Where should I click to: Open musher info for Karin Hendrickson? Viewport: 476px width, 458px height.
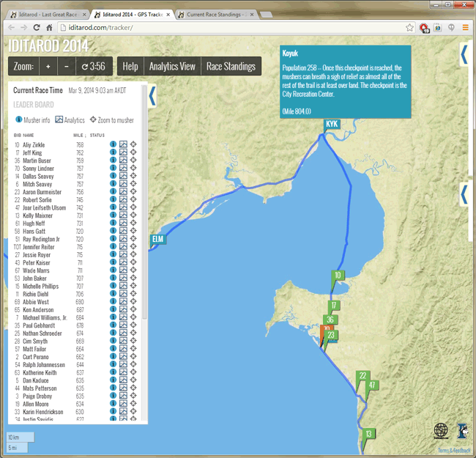[x=113, y=412]
